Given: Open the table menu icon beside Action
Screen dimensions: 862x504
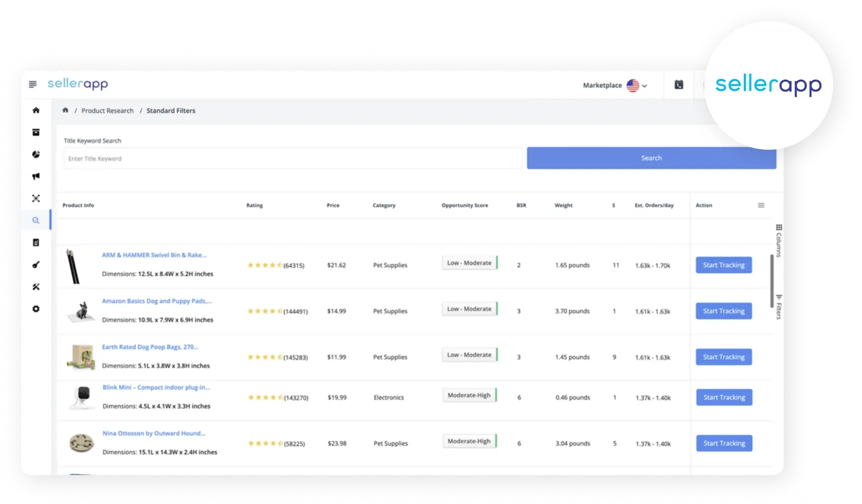Looking at the screenshot, I should pyautogui.click(x=761, y=205).
